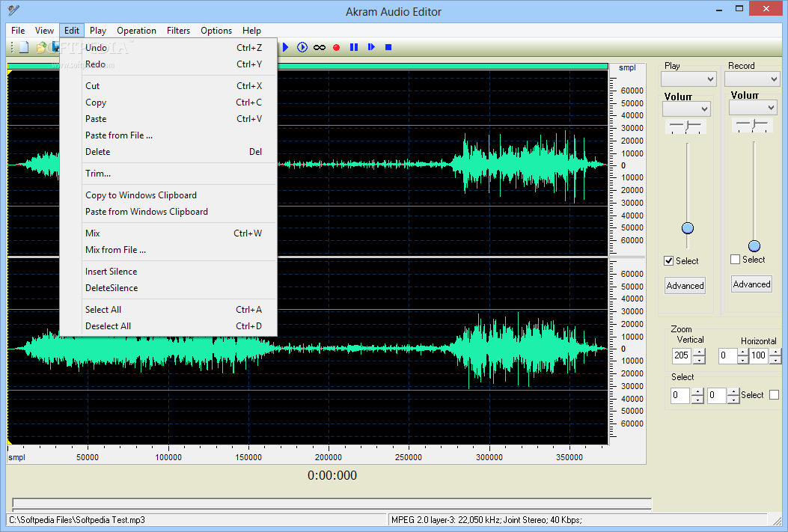Image resolution: width=788 pixels, height=532 pixels.
Task: Choose Redo from the Edit menu
Action: point(169,64)
